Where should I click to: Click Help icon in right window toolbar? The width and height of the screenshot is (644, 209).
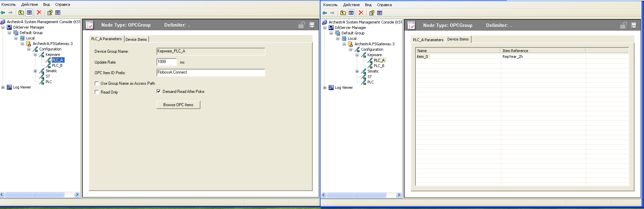click(371, 13)
